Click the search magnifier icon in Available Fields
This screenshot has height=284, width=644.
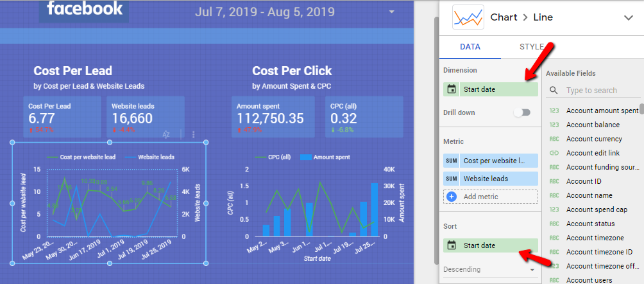(x=554, y=91)
